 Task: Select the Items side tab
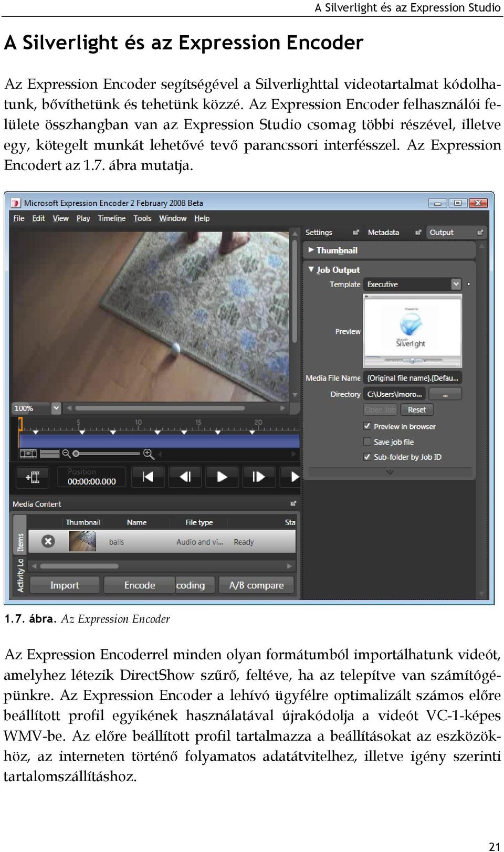pyautogui.click(x=20, y=534)
